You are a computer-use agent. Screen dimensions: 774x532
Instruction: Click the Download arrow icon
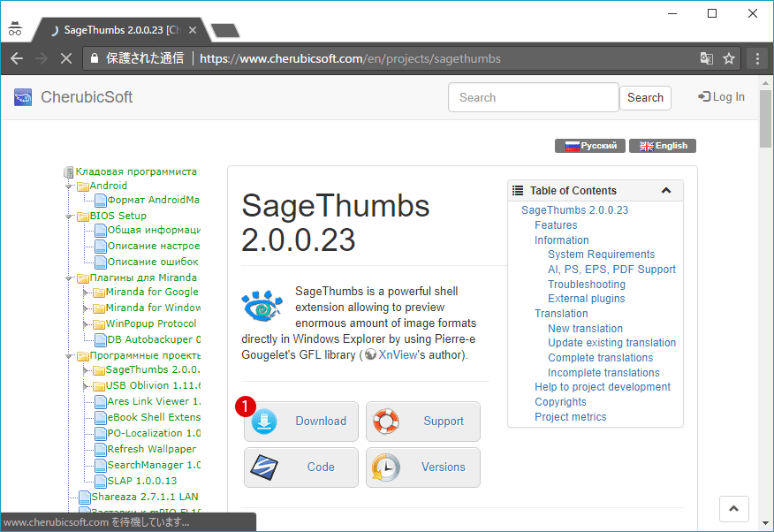click(x=264, y=422)
